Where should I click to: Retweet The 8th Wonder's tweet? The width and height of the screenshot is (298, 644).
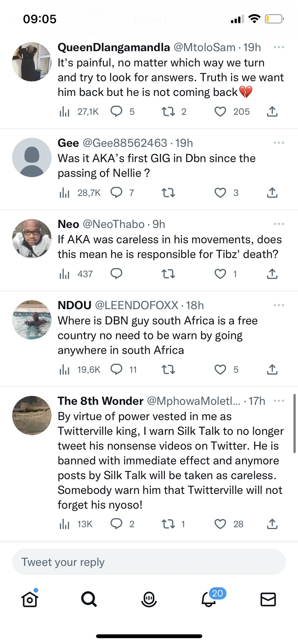[x=168, y=524]
